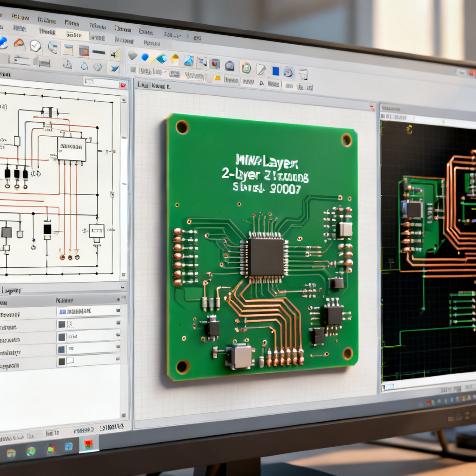The image size is (476, 476).
Task: Open the yellow folder icon on the taskbar
Action: coord(11,453)
